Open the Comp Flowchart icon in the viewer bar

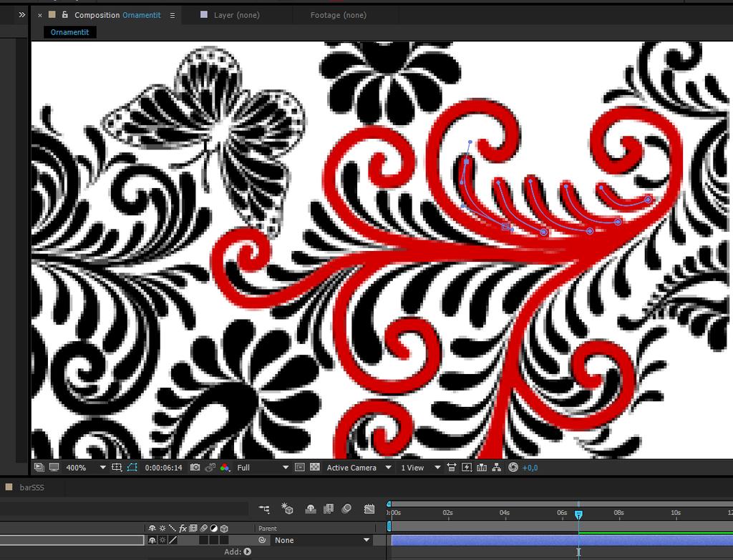point(497,468)
